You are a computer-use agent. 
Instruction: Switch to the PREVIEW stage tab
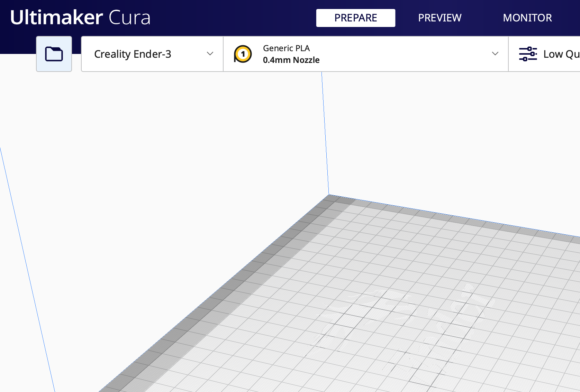click(x=440, y=18)
